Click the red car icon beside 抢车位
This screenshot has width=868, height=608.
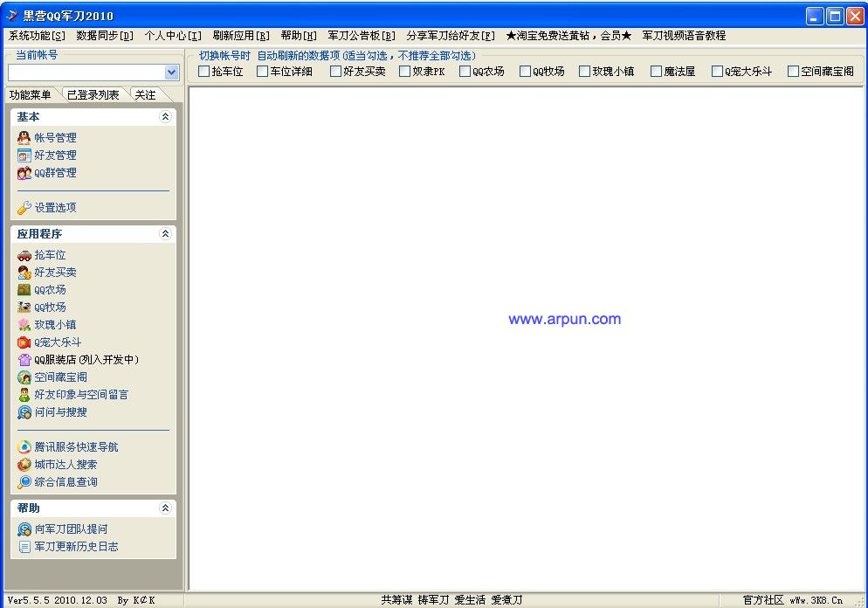[x=24, y=255]
